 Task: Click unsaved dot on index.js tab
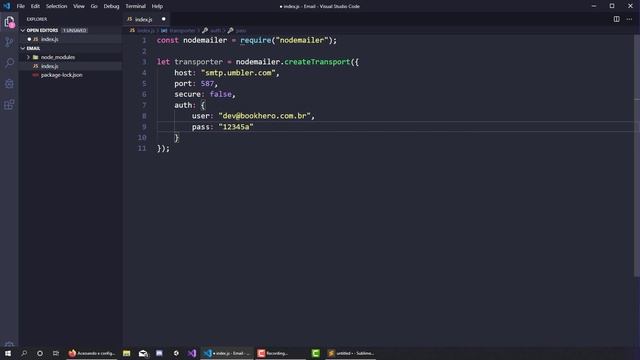point(164,19)
